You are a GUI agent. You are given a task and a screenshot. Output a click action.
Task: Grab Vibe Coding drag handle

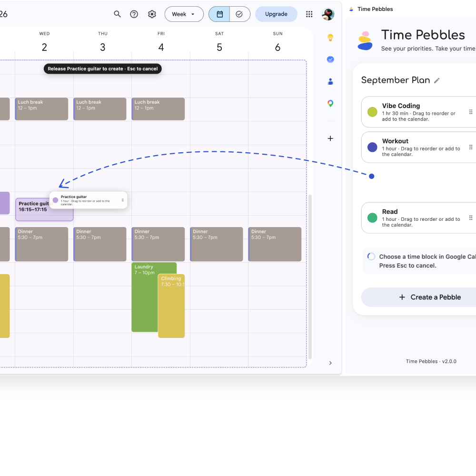coord(471,112)
